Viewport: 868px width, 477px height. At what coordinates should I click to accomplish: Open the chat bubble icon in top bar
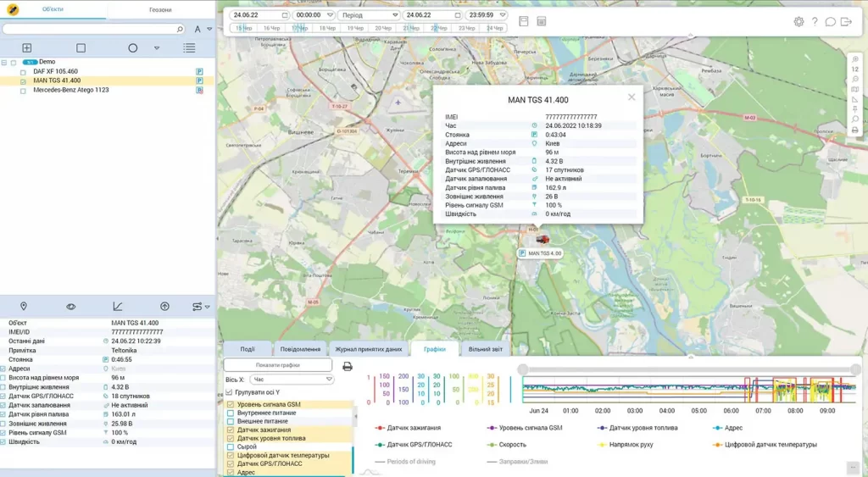831,21
